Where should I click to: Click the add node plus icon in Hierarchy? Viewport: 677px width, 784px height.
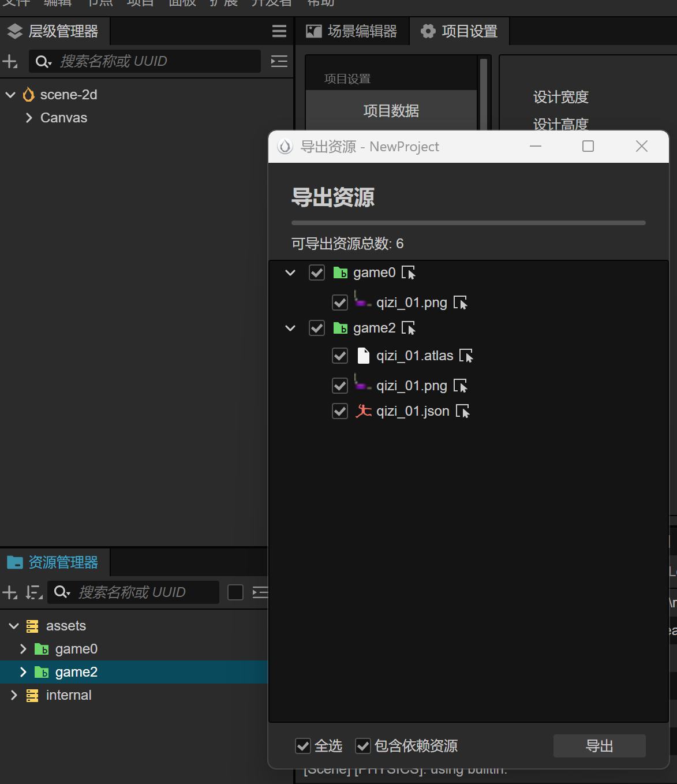10,61
